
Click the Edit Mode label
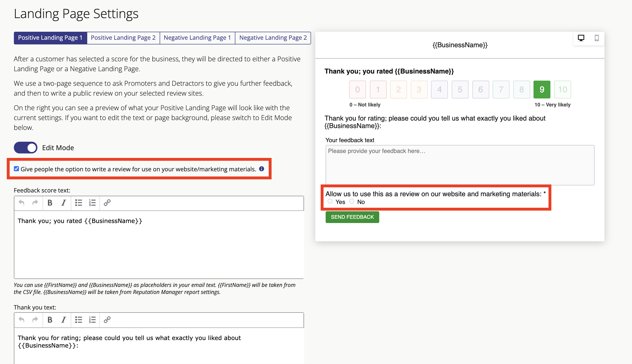[58, 148]
